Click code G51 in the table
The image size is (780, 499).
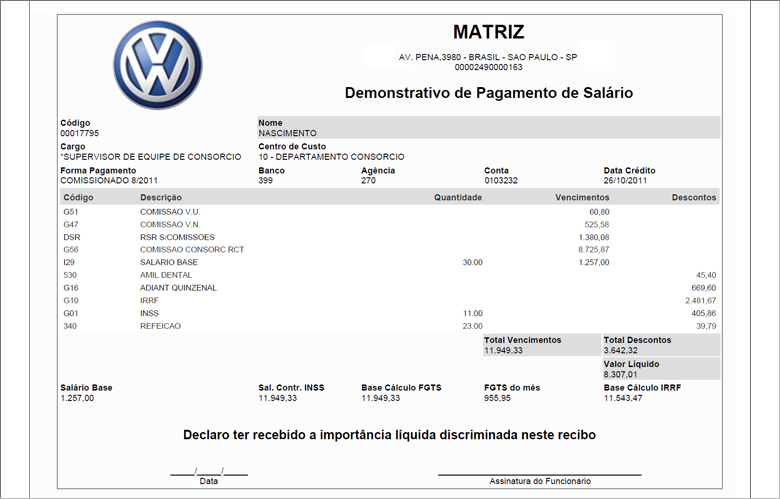point(71,212)
